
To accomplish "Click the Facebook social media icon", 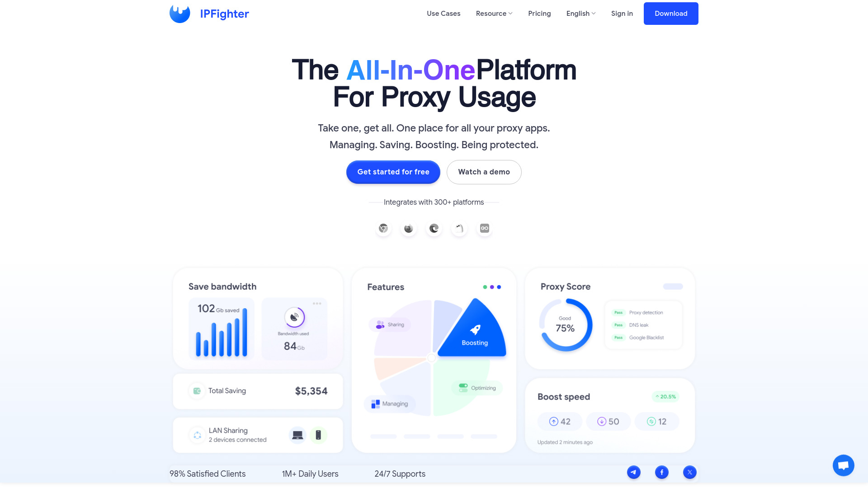I will coord(661,471).
